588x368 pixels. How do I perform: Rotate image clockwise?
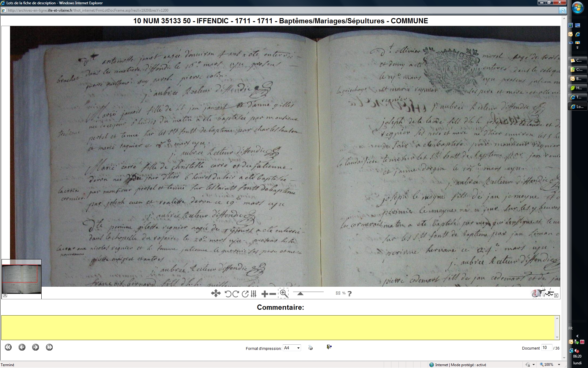(236, 294)
